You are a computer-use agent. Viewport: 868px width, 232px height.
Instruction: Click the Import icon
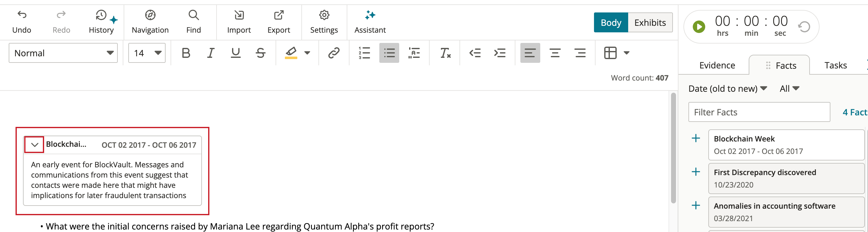coord(239,15)
